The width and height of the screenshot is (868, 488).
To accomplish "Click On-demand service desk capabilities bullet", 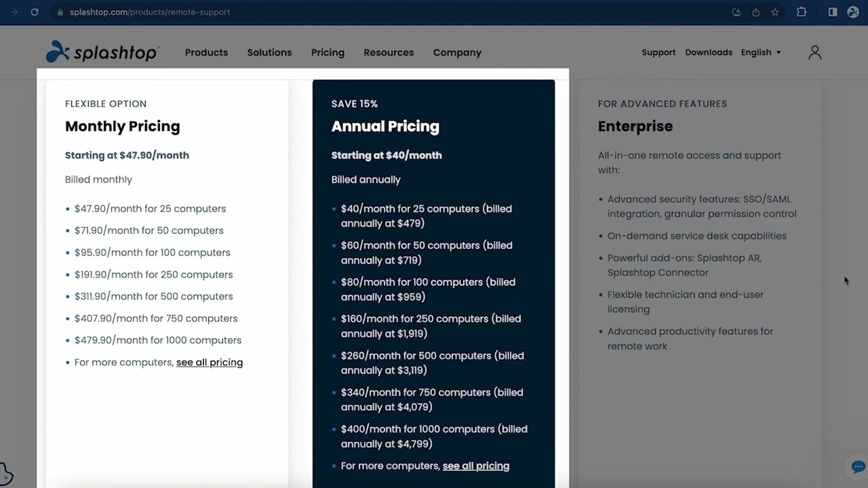I will (x=697, y=236).
